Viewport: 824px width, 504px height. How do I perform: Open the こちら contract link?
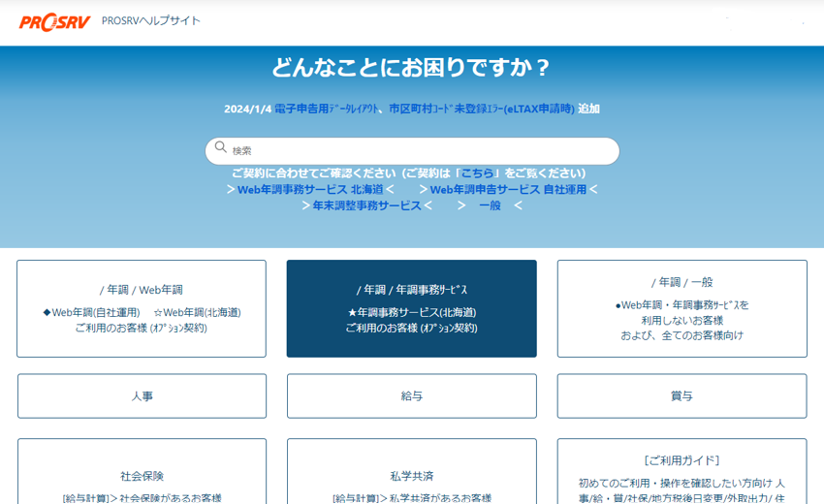pyautogui.click(x=477, y=173)
